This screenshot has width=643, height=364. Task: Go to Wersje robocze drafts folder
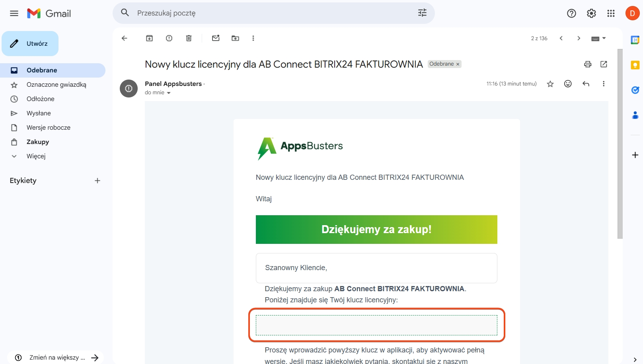coord(48,128)
